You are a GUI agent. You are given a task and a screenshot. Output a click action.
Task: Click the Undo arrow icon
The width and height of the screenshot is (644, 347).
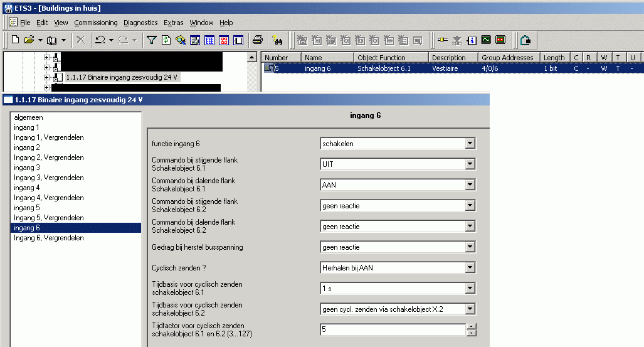(x=100, y=40)
